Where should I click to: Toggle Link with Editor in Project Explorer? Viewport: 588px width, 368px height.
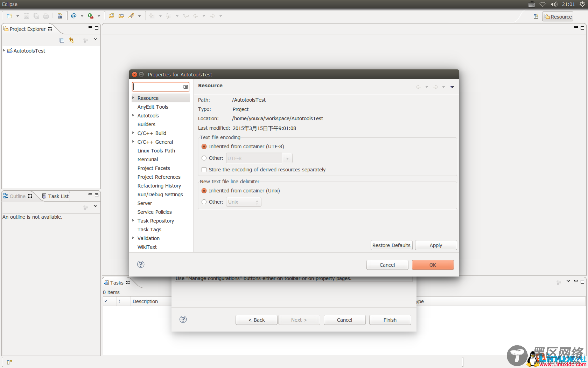[71, 40]
